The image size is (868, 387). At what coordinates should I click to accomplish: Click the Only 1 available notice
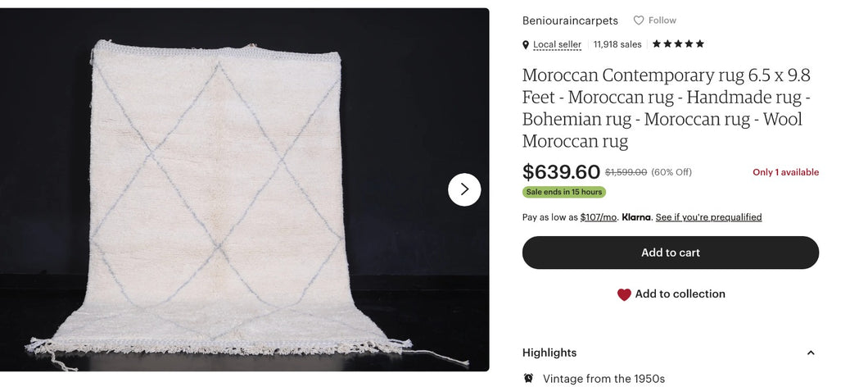click(785, 172)
